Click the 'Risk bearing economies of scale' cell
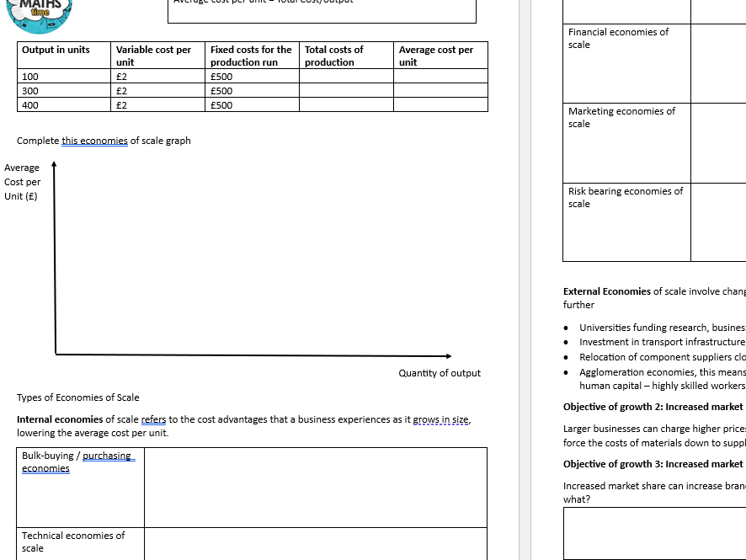Screen dimensions: 746x560 626,222
